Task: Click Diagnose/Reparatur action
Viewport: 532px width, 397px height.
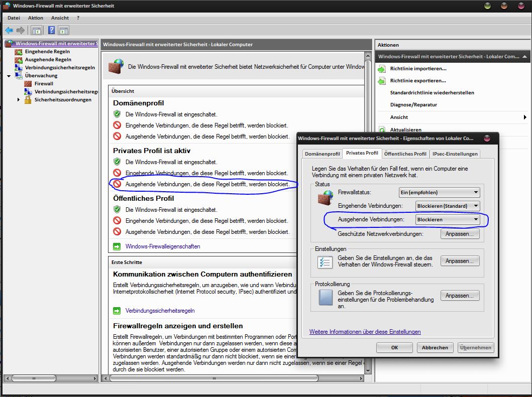Action: (x=413, y=105)
